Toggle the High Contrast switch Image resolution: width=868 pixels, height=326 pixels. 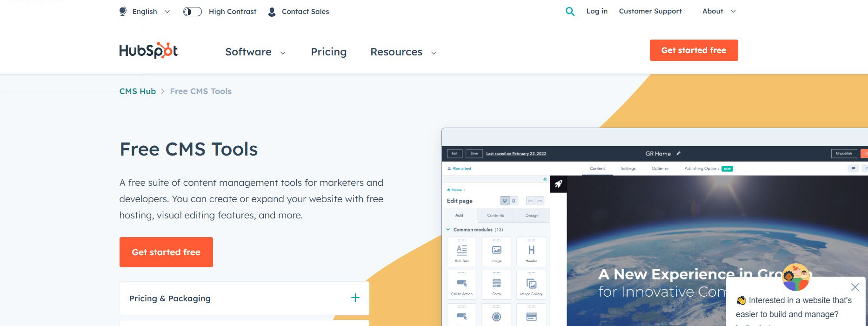(193, 12)
